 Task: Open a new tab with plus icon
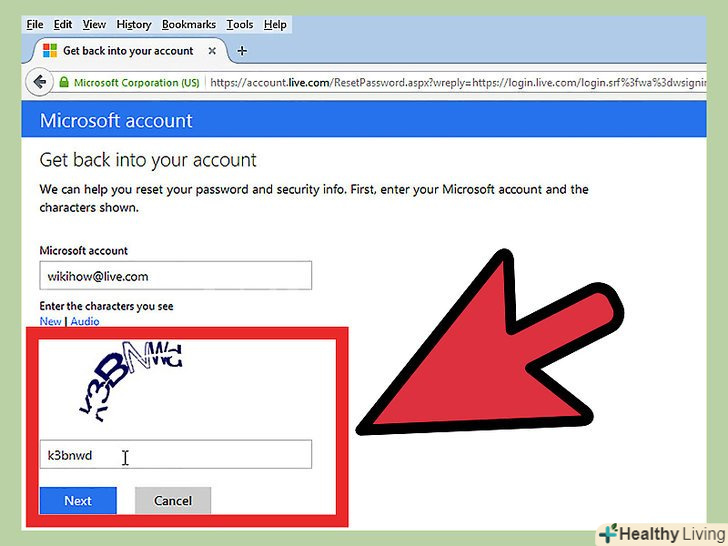coord(242,51)
